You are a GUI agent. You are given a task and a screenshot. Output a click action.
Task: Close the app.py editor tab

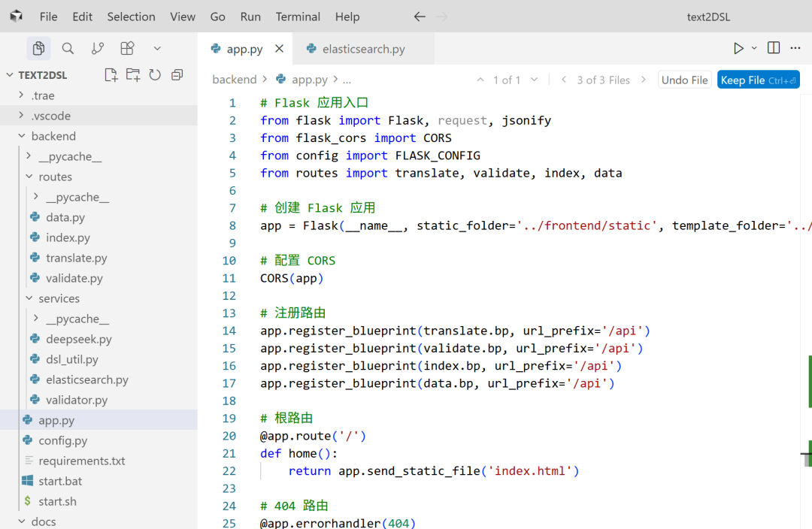pos(280,49)
